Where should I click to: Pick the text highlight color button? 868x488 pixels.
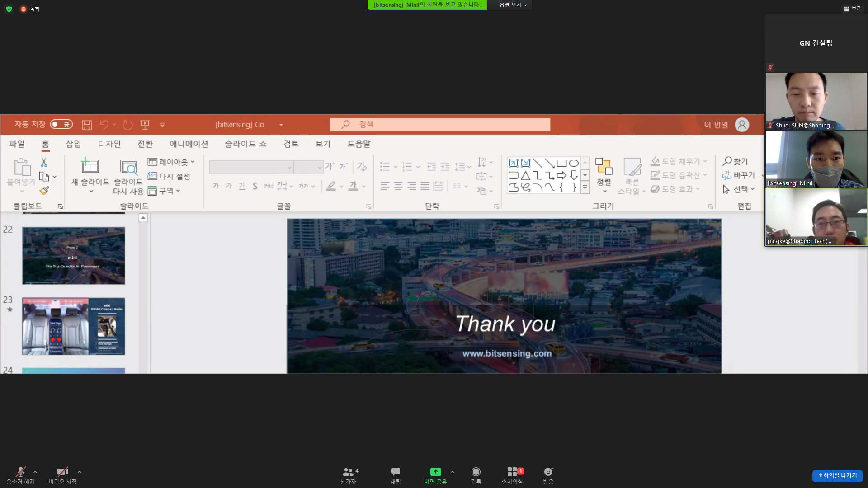coord(331,186)
